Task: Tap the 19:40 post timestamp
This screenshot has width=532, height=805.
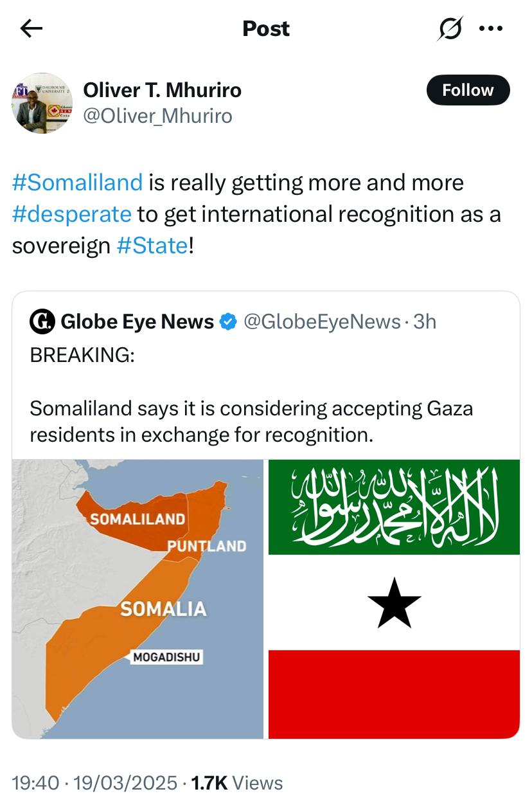Action: click(35, 782)
